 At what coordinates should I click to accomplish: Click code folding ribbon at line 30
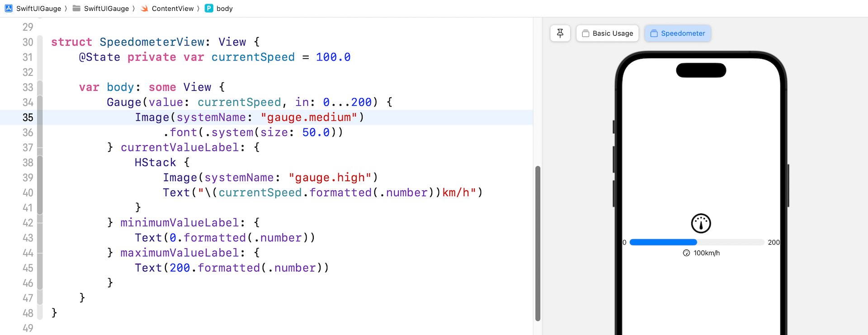point(40,42)
